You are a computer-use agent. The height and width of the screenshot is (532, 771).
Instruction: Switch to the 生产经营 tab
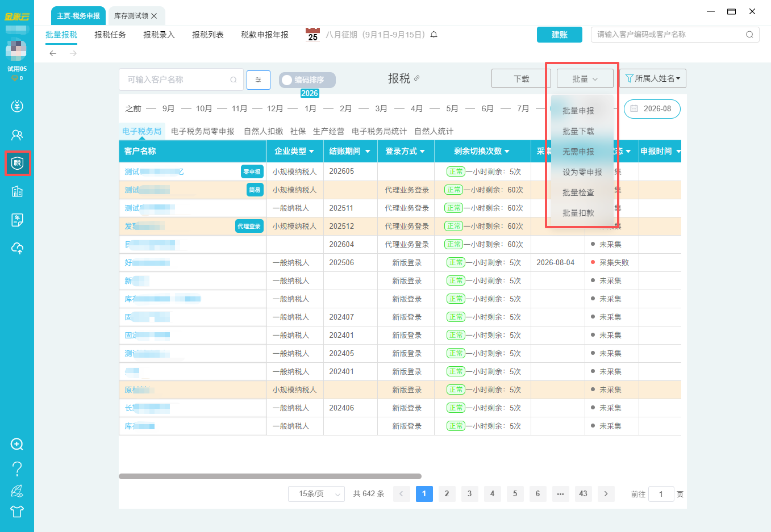coord(328,131)
